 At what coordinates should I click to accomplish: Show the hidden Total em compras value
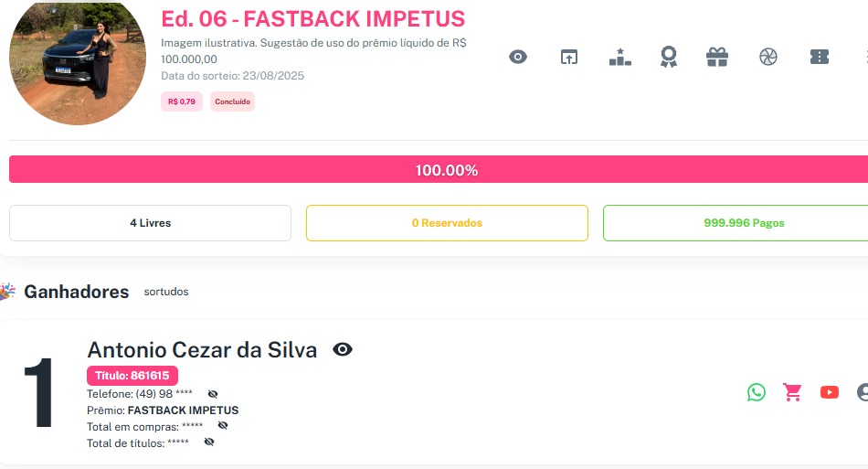pyautogui.click(x=223, y=425)
